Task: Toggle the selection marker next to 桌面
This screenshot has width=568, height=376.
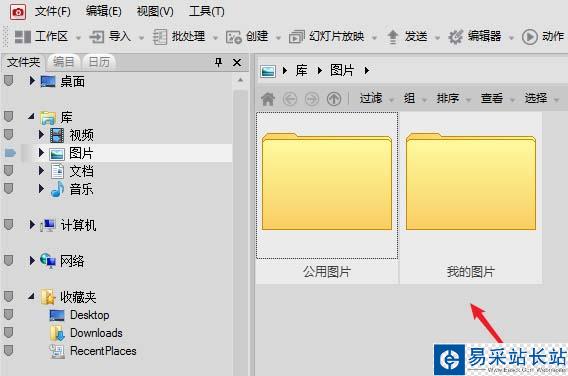Action: (9, 81)
